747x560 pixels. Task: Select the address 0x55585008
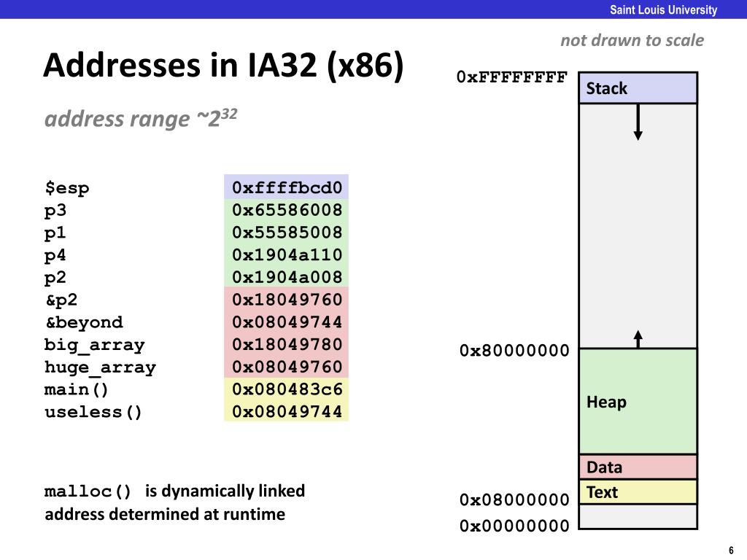tap(287, 233)
